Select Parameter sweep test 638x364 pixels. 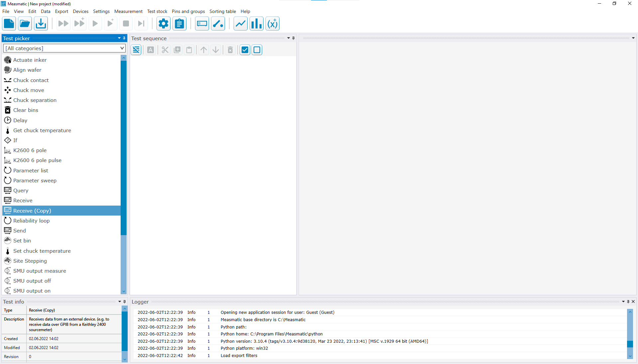pyautogui.click(x=61, y=180)
